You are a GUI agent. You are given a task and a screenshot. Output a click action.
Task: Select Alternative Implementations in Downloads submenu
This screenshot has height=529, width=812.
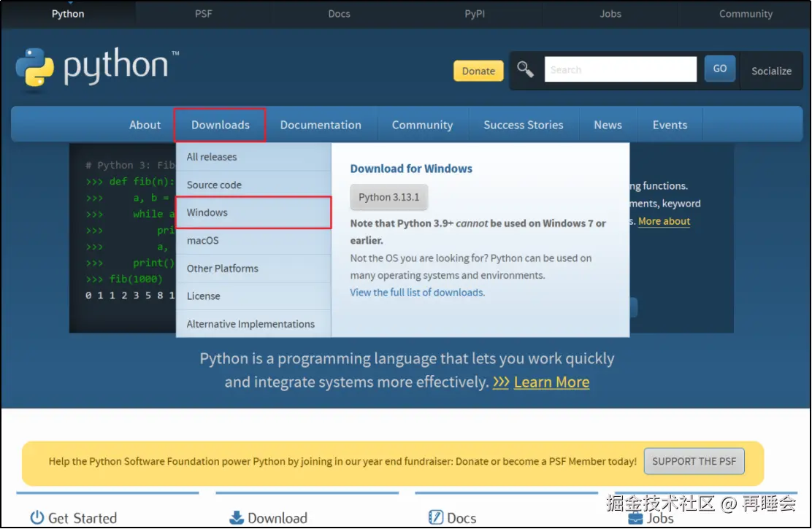[253, 324]
